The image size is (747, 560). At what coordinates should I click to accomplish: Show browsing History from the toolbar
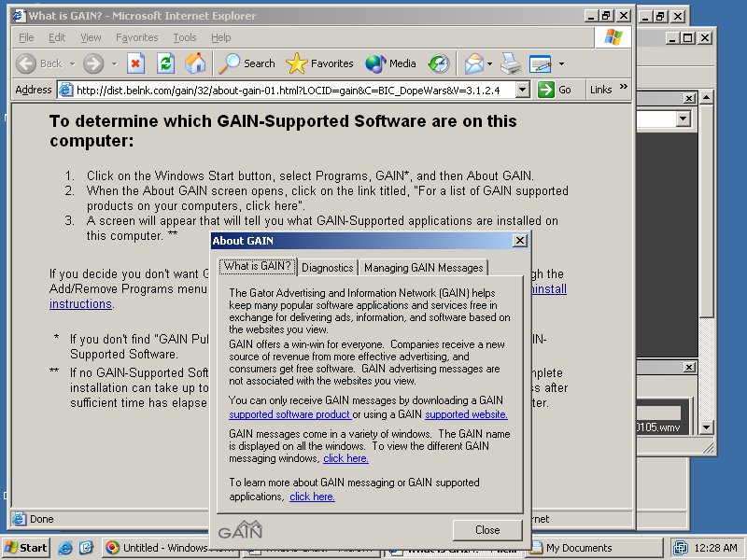439,63
